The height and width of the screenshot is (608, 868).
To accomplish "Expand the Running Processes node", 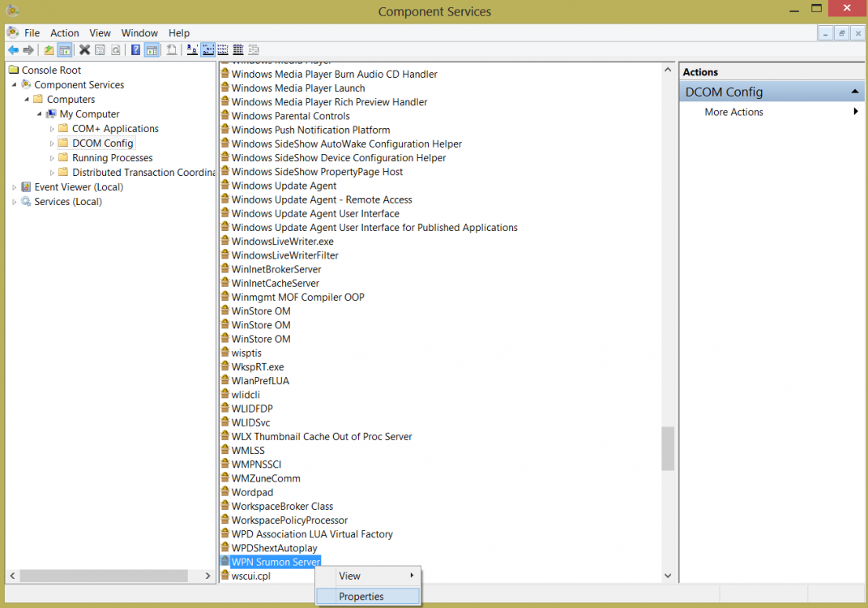I will point(52,158).
